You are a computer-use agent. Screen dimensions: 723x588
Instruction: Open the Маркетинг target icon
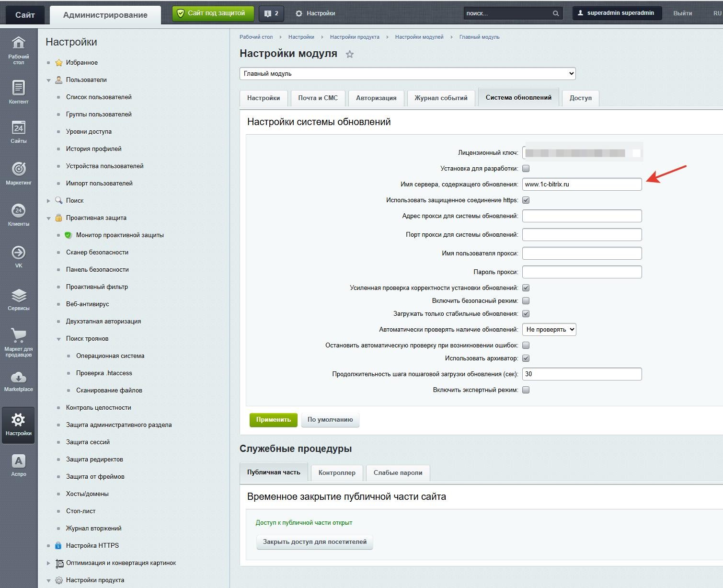18,169
